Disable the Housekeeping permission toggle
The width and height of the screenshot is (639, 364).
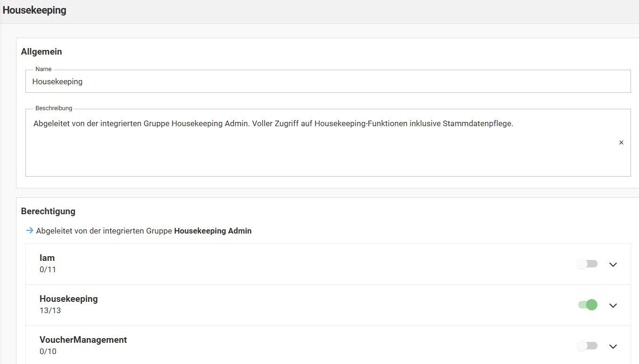coord(588,305)
